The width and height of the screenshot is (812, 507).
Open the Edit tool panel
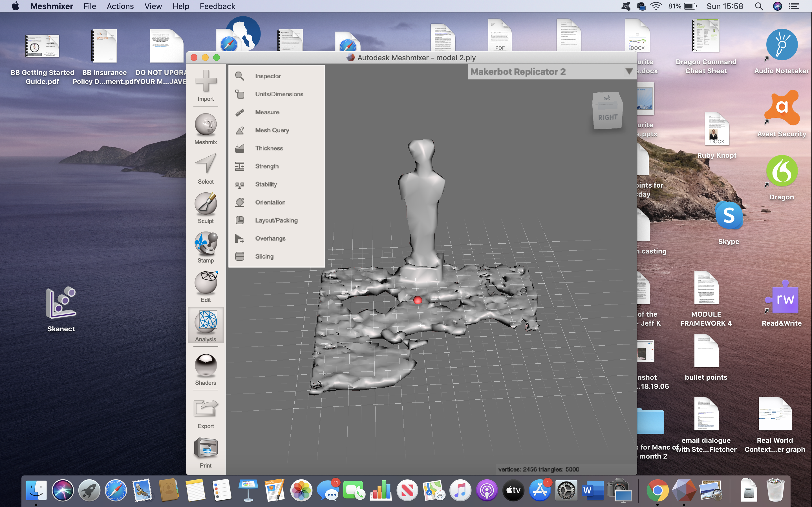pyautogui.click(x=206, y=283)
